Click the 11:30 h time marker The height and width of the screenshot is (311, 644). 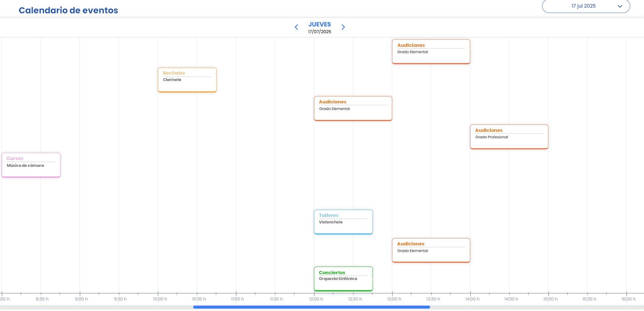click(276, 299)
